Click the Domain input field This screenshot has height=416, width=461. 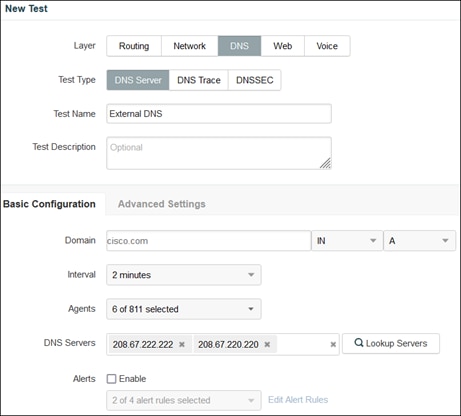pyautogui.click(x=209, y=241)
